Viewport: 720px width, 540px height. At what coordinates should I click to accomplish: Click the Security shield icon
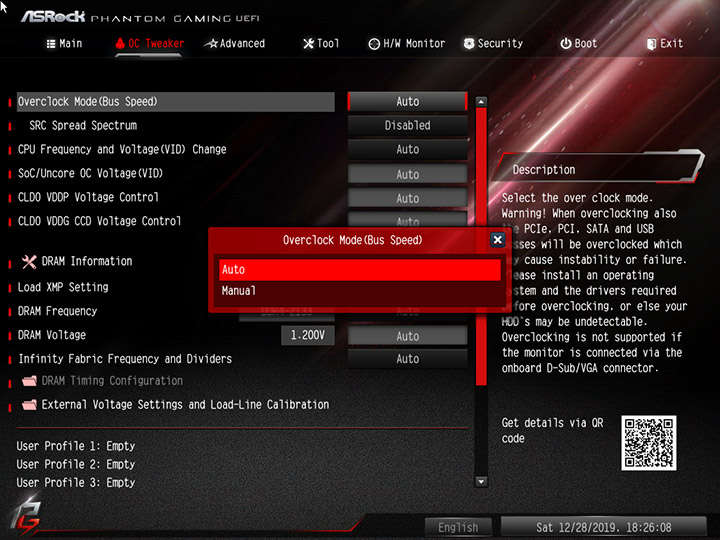(469, 44)
